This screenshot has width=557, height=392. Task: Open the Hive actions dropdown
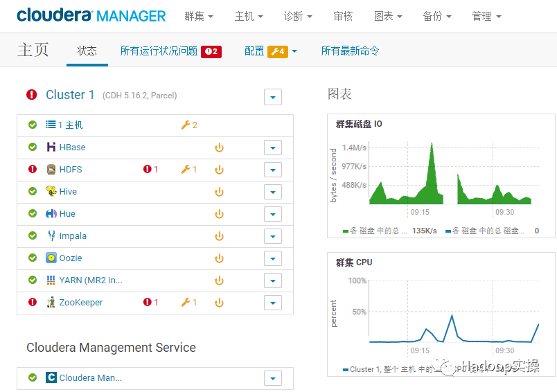[x=273, y=192]
